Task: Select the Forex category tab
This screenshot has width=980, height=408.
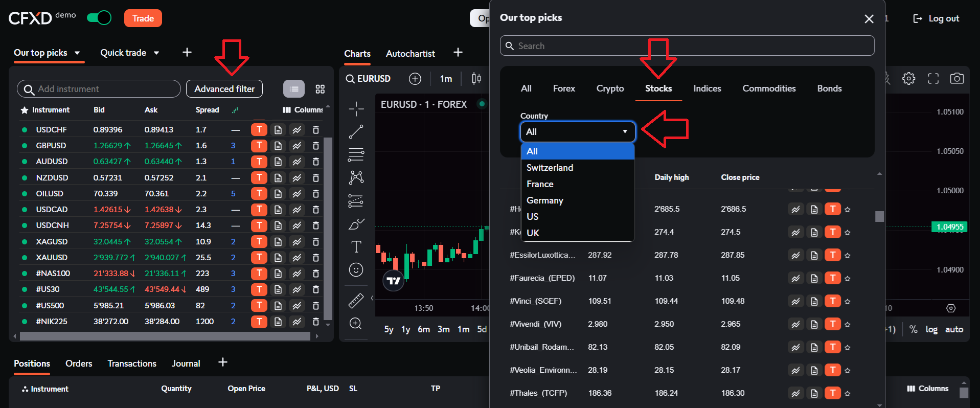Action: (564, 88)
